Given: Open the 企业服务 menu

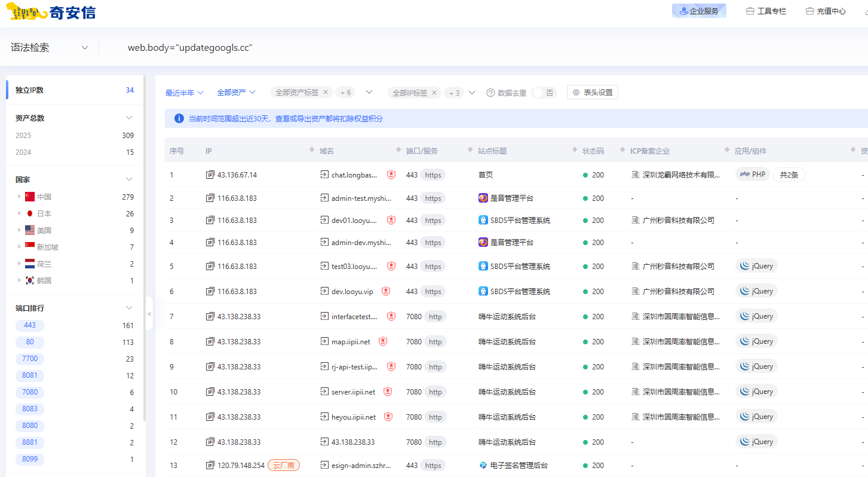Looking at the screenshot, I should (x=699, y=11).
